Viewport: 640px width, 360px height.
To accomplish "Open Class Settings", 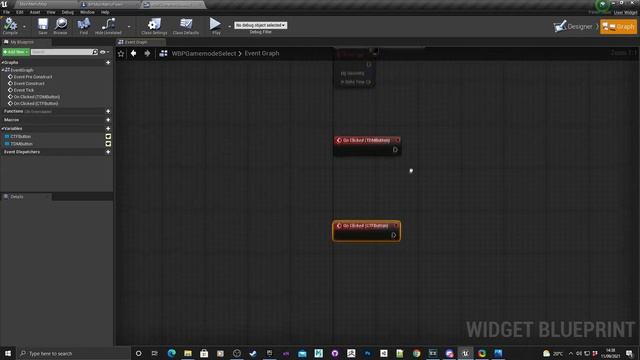I will click(x=154, y=26).
